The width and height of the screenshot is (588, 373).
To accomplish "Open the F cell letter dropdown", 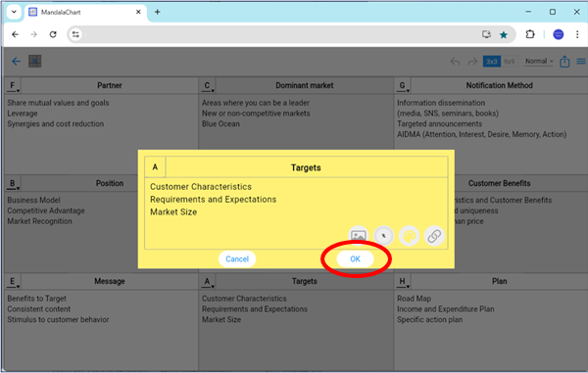I will tap(13, 86).
